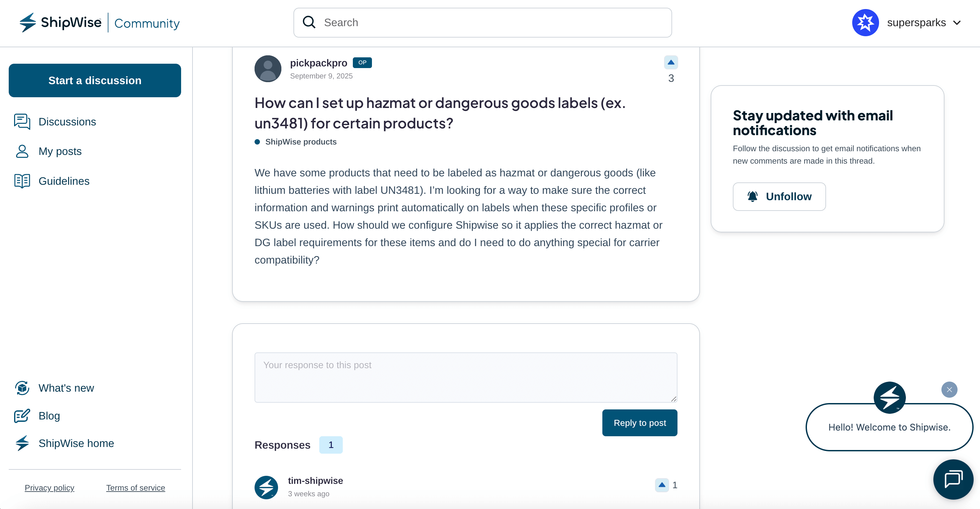Screen dimensions: 980x509
Task: Click Start a discussion button
Action: pos(95,81)
